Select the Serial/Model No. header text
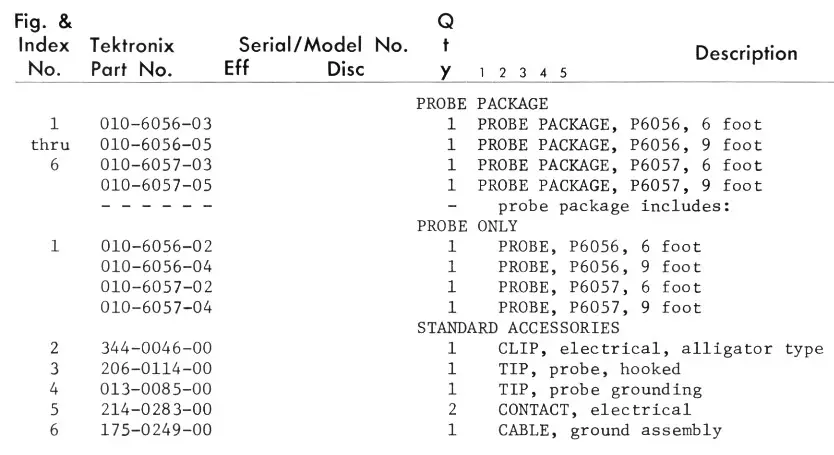 323,46
